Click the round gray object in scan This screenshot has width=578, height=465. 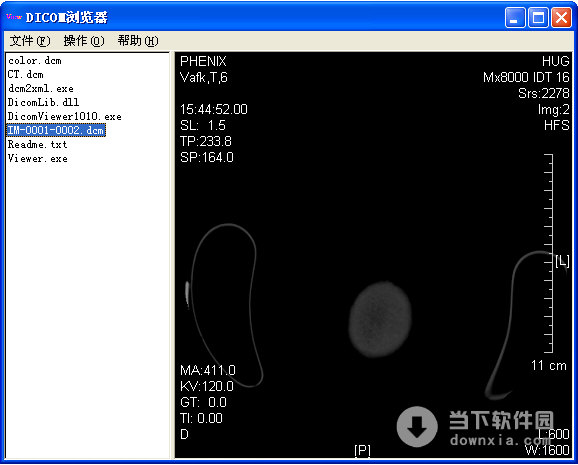point(380,319)
